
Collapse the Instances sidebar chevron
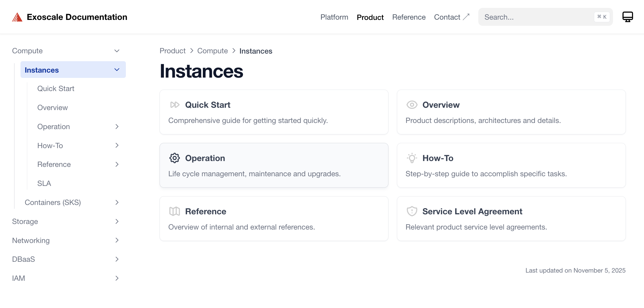(x=117, y=70)
